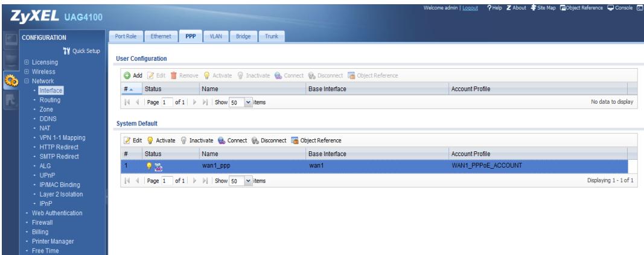
Task: Click the Add button in User Configuration
Action: [x=133, y=75]
